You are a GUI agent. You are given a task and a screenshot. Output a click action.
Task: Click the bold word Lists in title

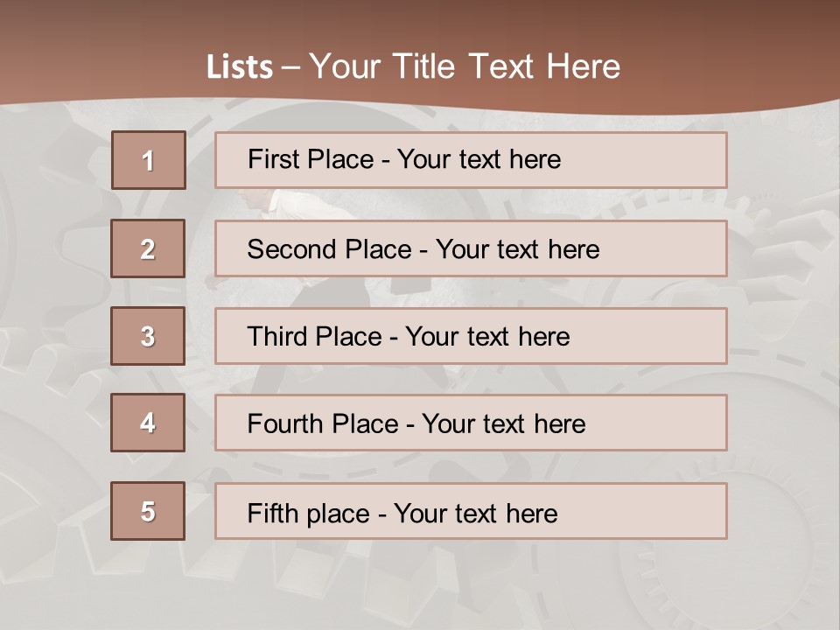tap(240, 67)
